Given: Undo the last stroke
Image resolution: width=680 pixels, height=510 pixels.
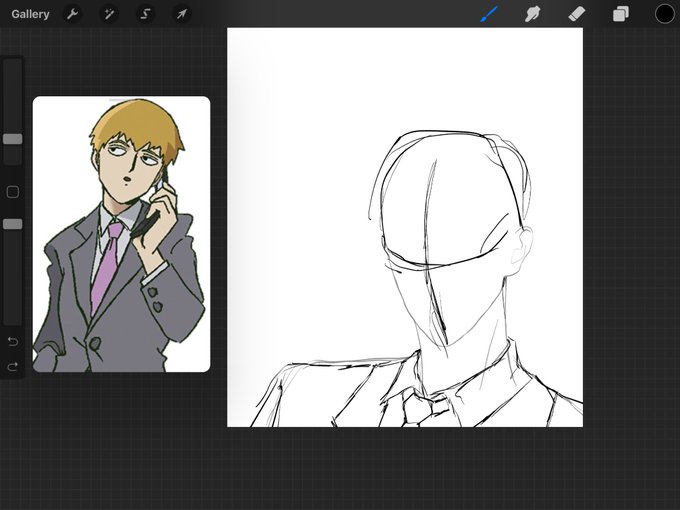Looking at the screenshot, I should (x=13, y=342).
